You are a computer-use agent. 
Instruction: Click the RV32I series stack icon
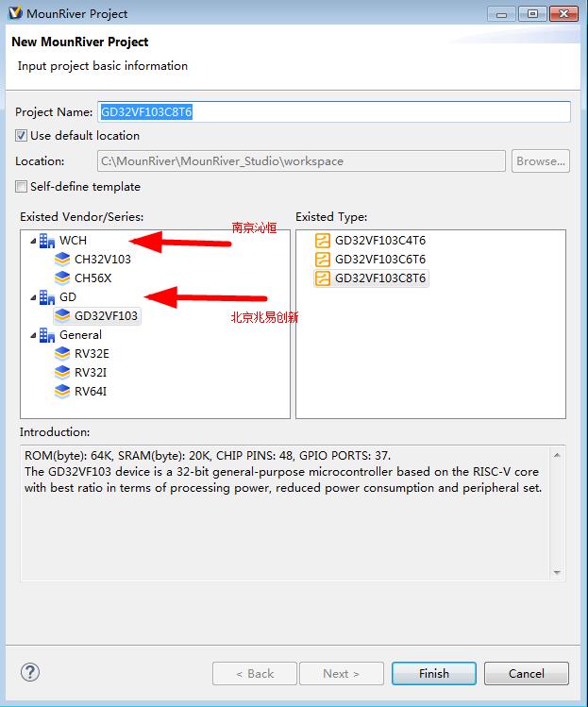coord(62,373)
